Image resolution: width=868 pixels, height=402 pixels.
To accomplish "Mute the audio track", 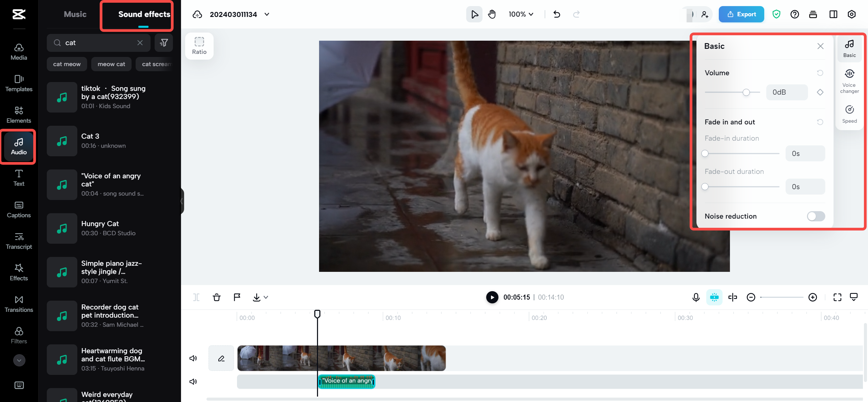I will pyautogui.click(x=193, y=381).
